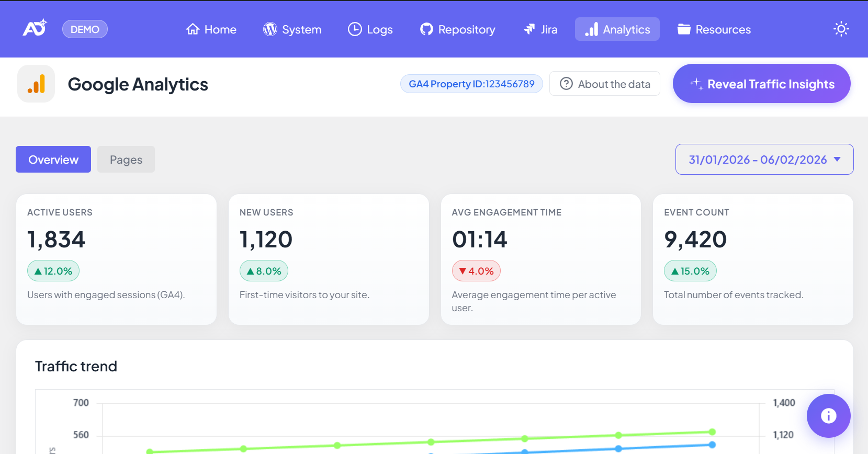Go to Logs via clock icon
Viewport: 868px width, 454px height.
tap(370, 29)
